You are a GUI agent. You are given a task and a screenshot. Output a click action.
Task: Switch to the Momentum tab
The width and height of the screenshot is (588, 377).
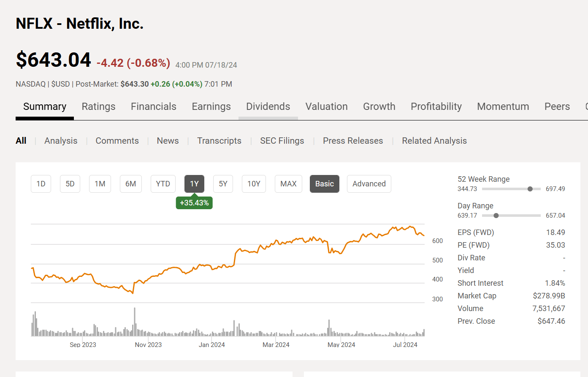[x=503, y=107]
